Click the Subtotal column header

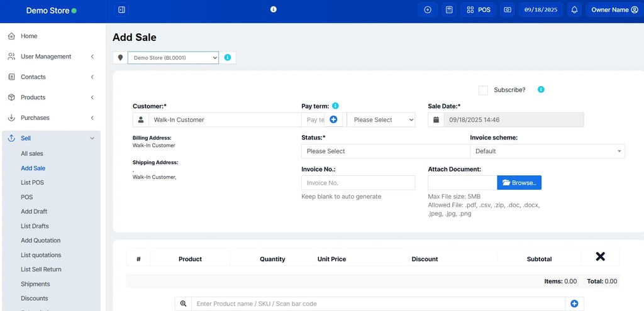[539, 259]
